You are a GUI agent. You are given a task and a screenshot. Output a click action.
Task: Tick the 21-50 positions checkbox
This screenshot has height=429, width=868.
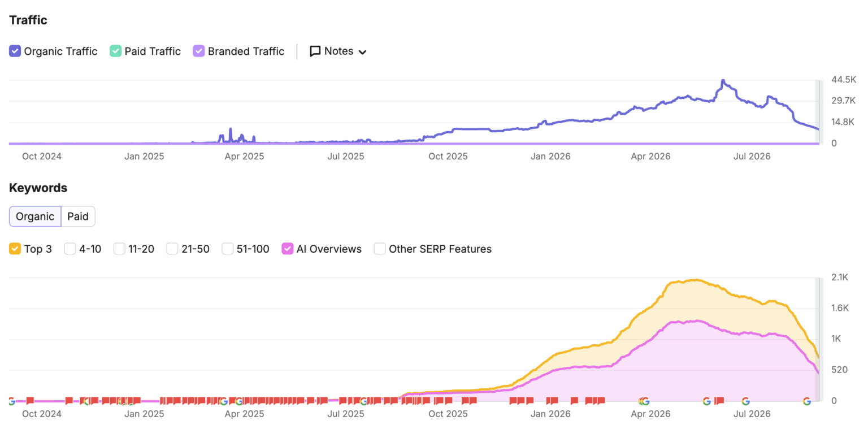[x=172, y=249]
